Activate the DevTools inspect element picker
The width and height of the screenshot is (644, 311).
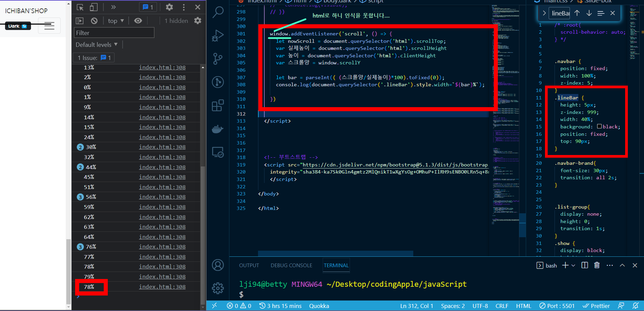pyautogui.click(x=80, y=7)
